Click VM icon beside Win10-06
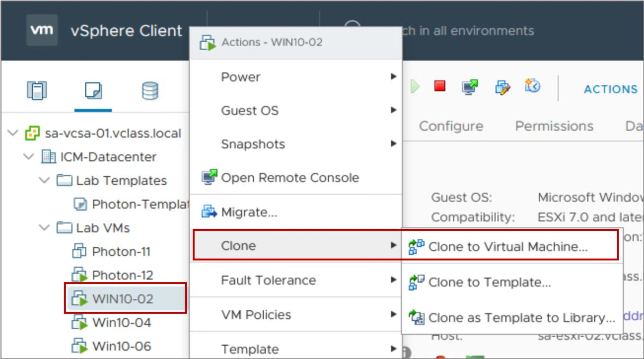644x359 pixels. tap(80, 346)
